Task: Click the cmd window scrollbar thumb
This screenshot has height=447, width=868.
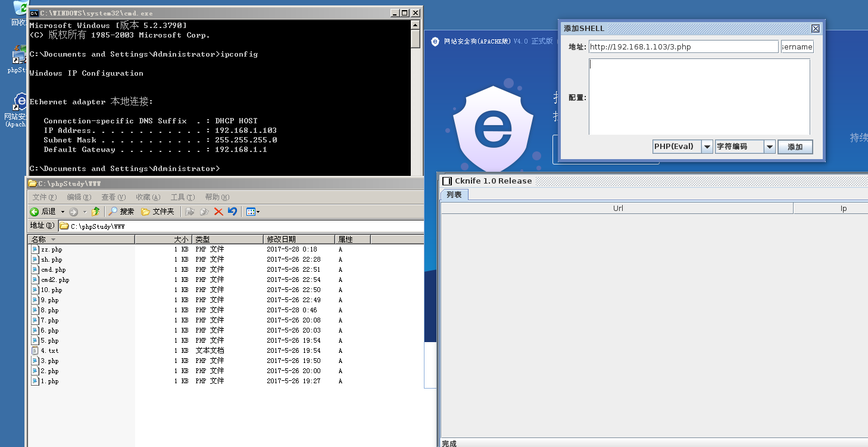Action: point(416,38)
